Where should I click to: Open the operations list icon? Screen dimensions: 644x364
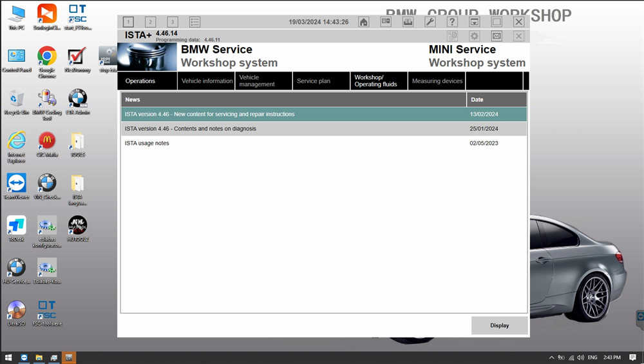pos(194,22)
